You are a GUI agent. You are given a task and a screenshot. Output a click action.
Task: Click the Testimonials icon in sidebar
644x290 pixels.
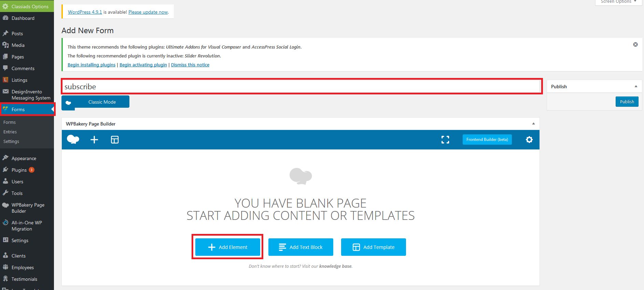coord(5,279)
